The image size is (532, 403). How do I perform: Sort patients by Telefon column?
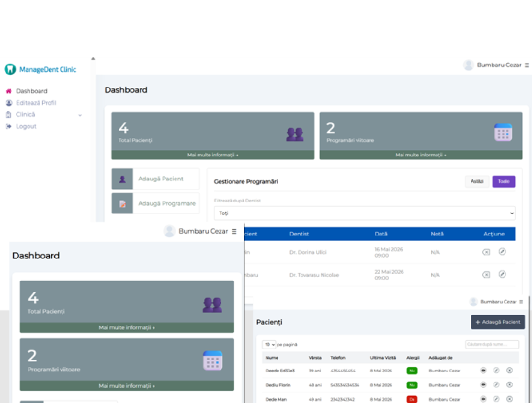pos(338,358)
